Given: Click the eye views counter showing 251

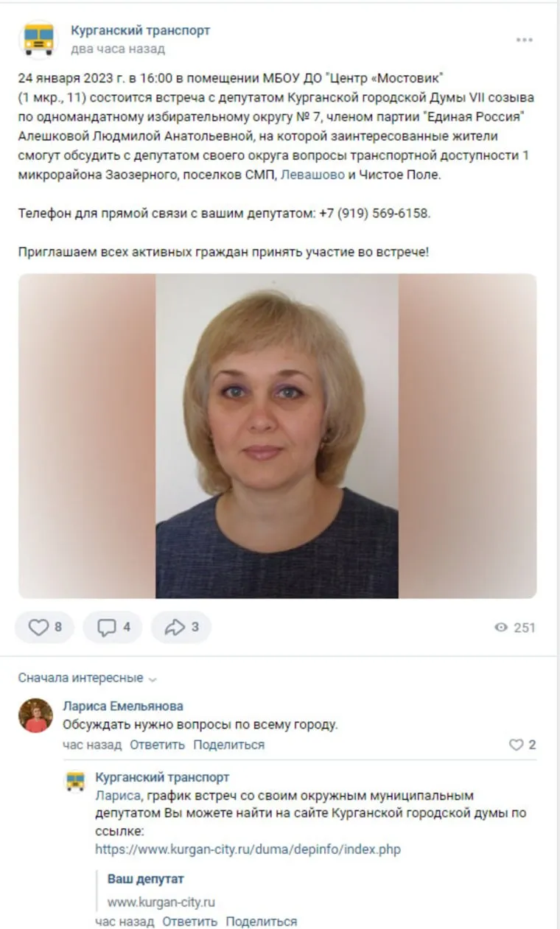Looking at the screenshot, I should tap(515, 628).
